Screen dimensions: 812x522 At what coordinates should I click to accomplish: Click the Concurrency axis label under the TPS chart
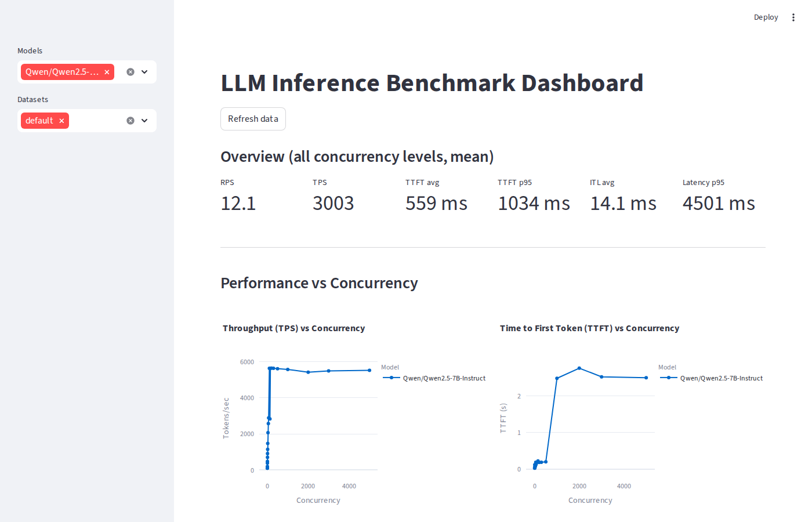coord(318,500)
